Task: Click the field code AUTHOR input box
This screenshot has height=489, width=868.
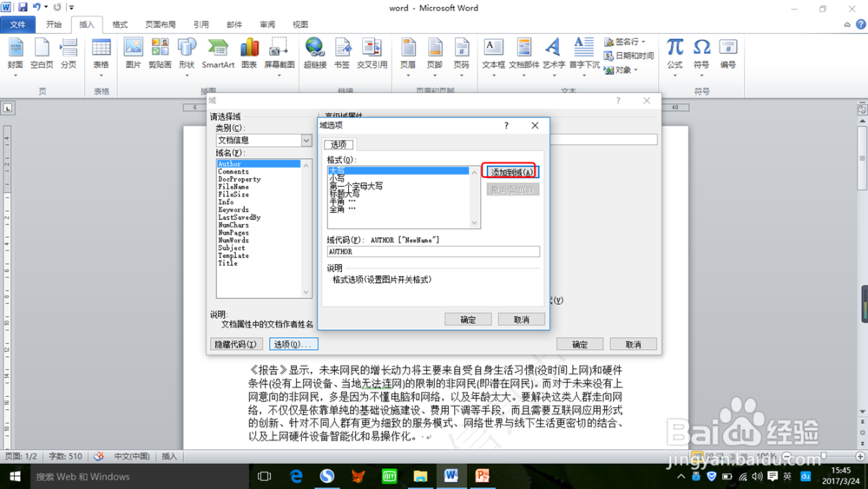Action: point(433,252)
